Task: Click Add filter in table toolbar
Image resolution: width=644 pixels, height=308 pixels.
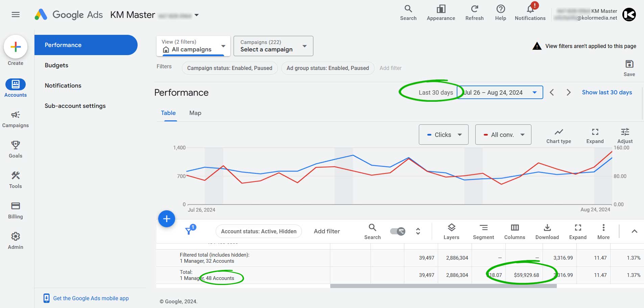Action: coord(327,231)
